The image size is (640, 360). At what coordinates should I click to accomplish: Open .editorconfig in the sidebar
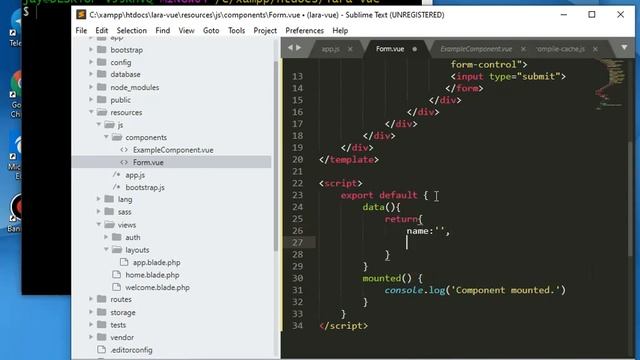[x=131, y=350]
